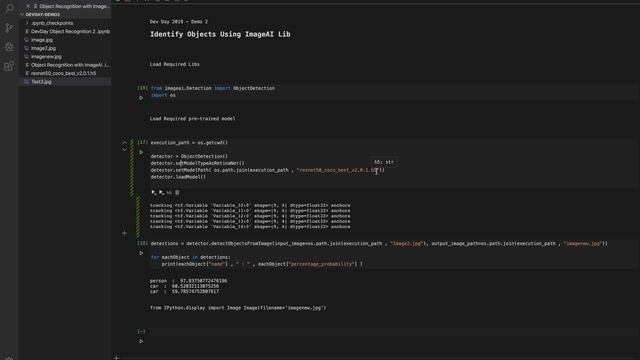Screen dimensions: 640x360
Task: Run detector cell and all above
Action: (154, 192)
